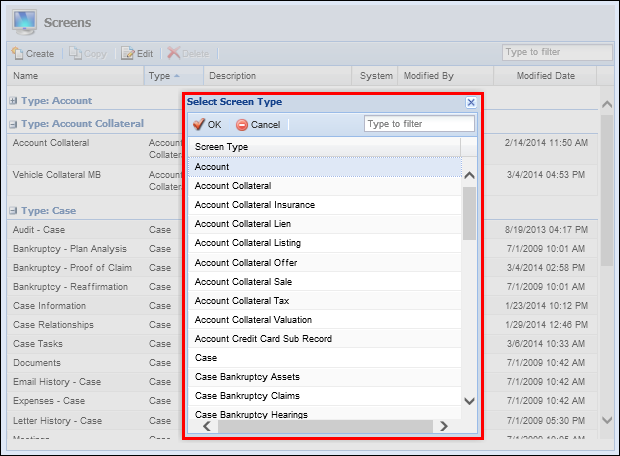
Task: Click Screens grid scroll down arrow
Action: (x=607, y=420)
